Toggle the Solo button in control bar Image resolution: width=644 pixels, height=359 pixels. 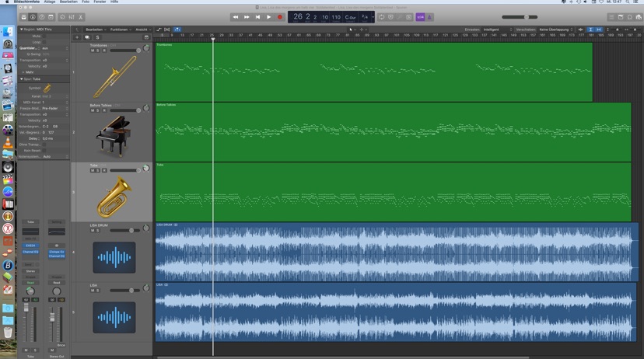pyautogui.click(x=408, y=17)
